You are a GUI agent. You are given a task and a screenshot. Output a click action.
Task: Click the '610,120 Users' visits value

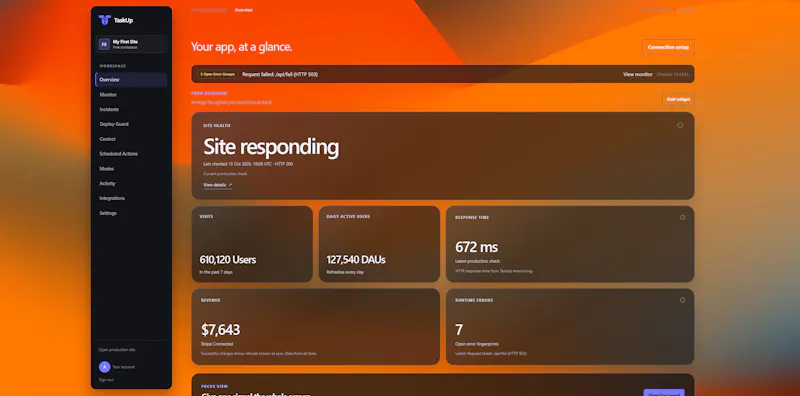pos(228,260)
